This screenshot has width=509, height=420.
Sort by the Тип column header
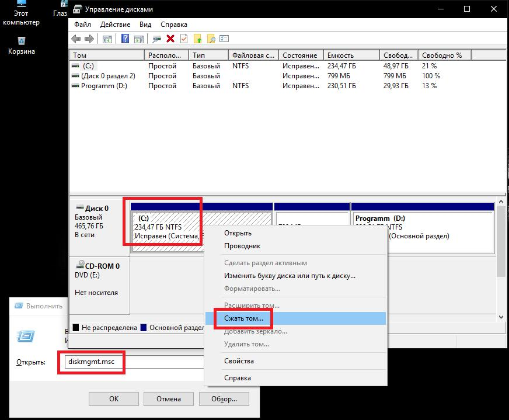tap(208, 55)
